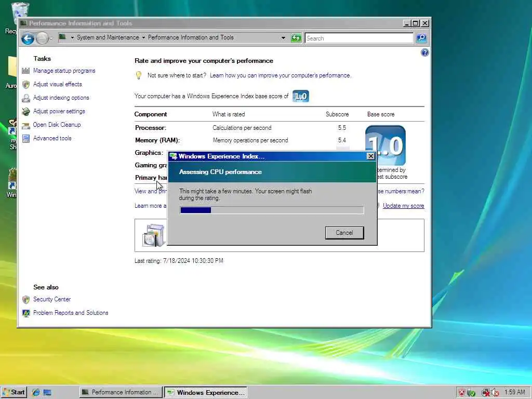Image resolution: width=532 pixels, height=399 pixels.
Task: Click the Adjust power settings icon
Action: (x=26, y=112)
